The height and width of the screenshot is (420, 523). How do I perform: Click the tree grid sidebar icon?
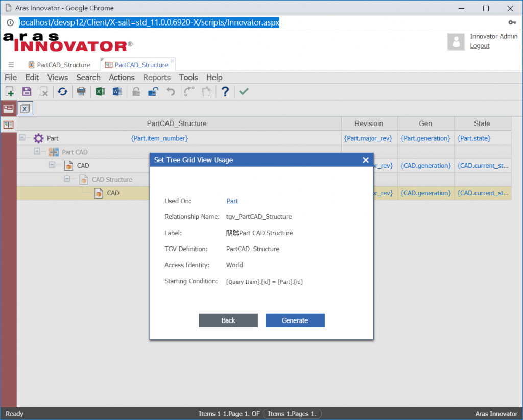[8, 125]
